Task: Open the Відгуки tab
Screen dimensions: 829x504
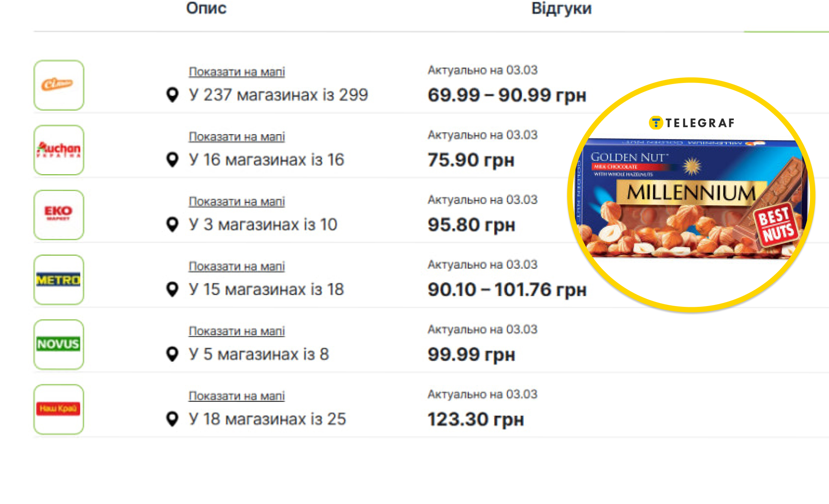Action: (x=561, y=8)
